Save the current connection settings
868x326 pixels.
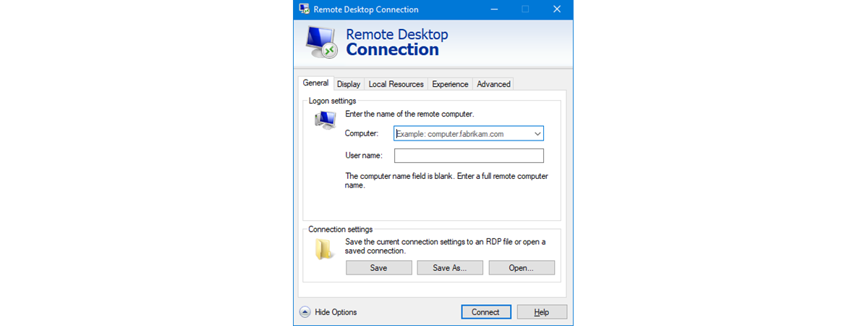coord(378,268)
